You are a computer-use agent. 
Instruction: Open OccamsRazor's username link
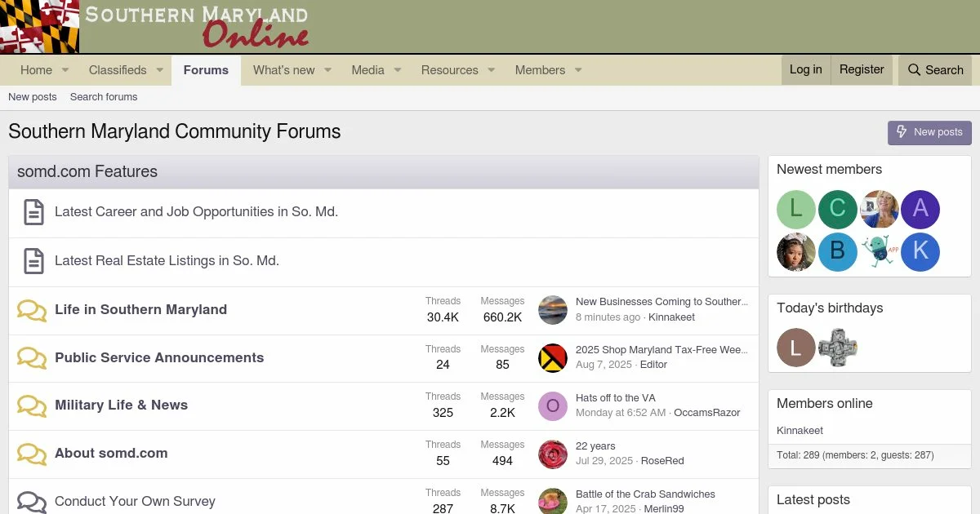pos(707,413)
